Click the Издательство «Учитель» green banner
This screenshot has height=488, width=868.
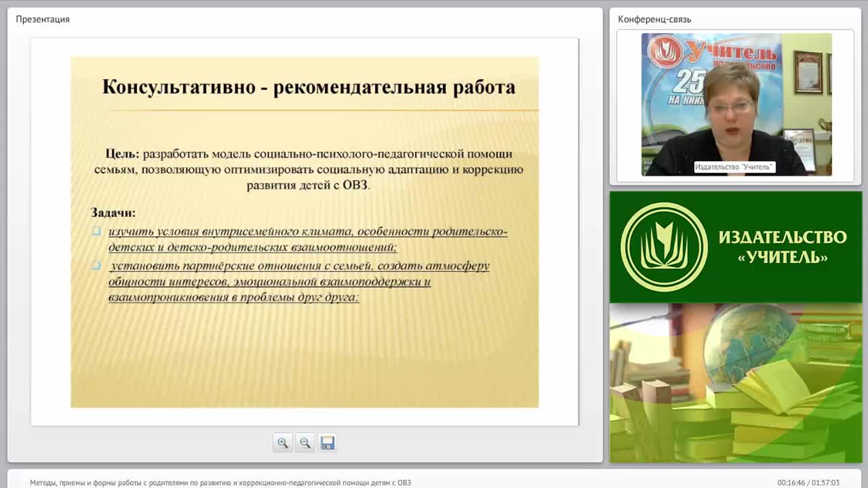click(x=736, y=247)
